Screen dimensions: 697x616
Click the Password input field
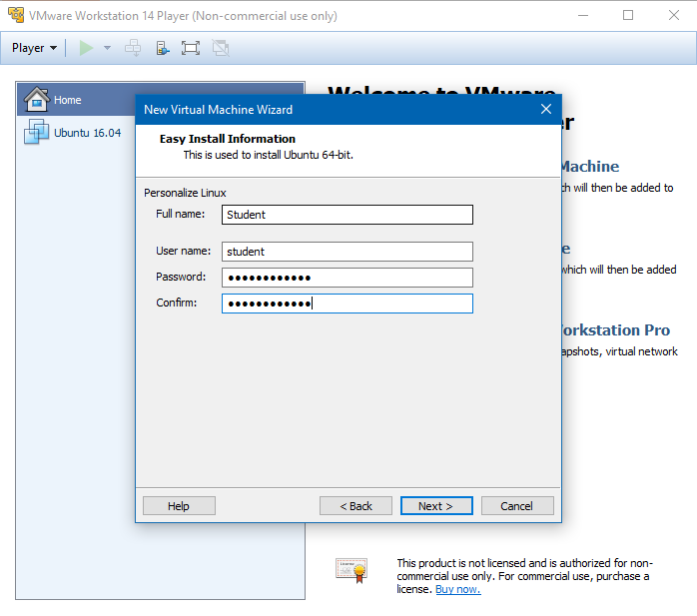[348, 278]
